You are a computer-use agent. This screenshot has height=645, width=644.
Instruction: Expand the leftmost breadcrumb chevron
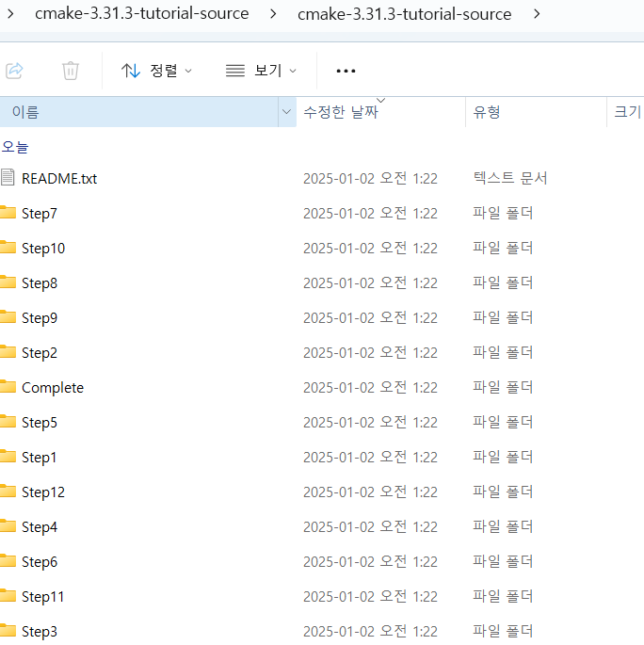pyautogui.click(x=10, y=14)
